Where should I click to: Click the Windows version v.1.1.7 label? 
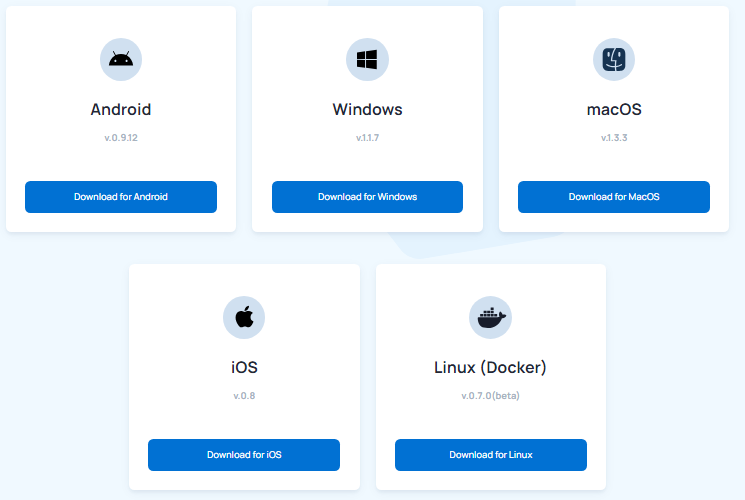click(x=367, y=138)
